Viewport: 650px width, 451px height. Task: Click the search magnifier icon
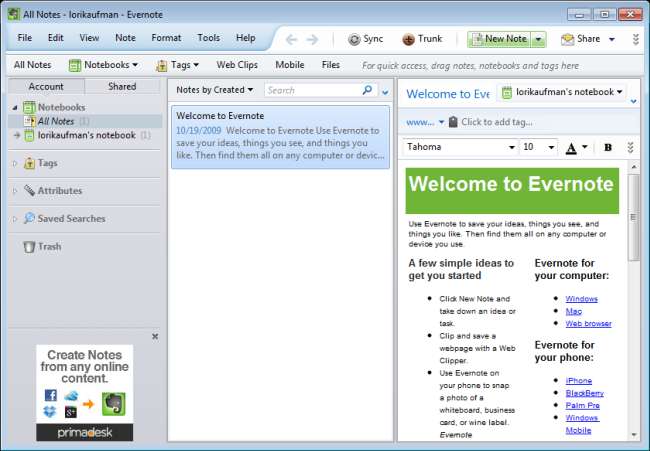click(367, 90)
